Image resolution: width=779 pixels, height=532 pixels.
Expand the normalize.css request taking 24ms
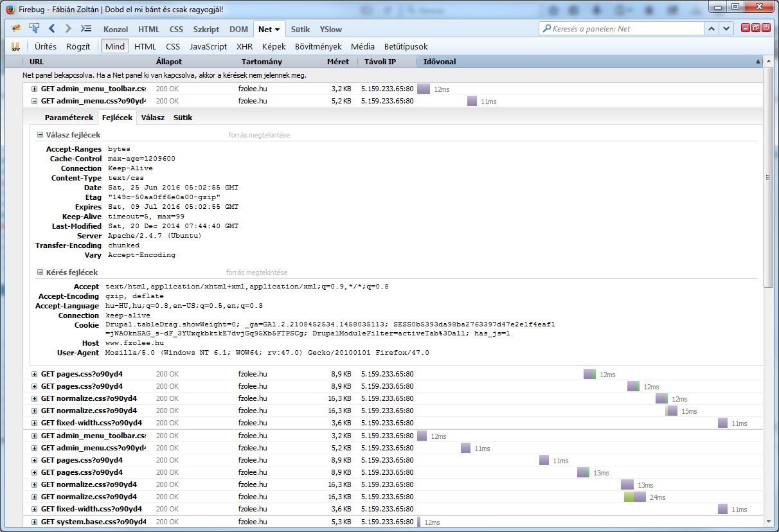tap(34, 497)
